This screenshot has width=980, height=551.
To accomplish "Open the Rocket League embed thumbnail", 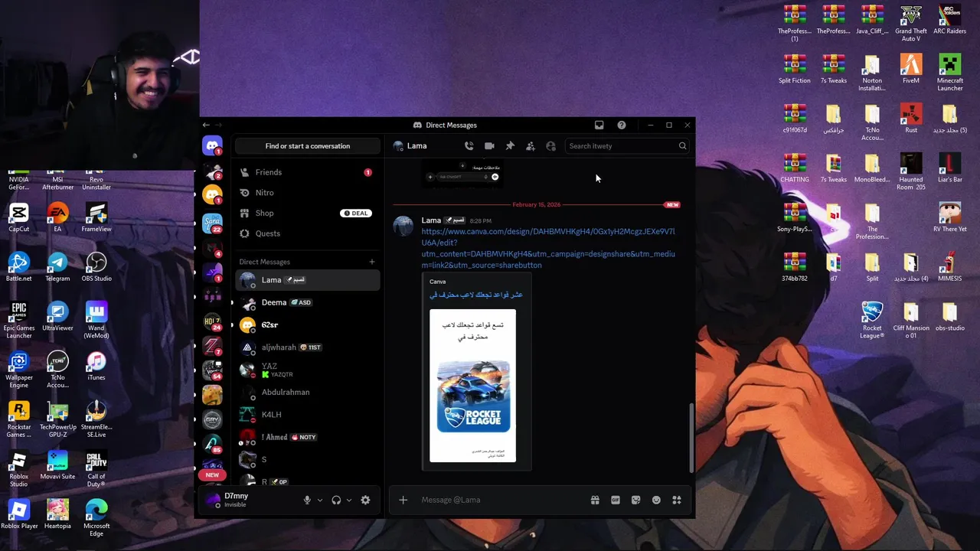I will coord(472,386).
